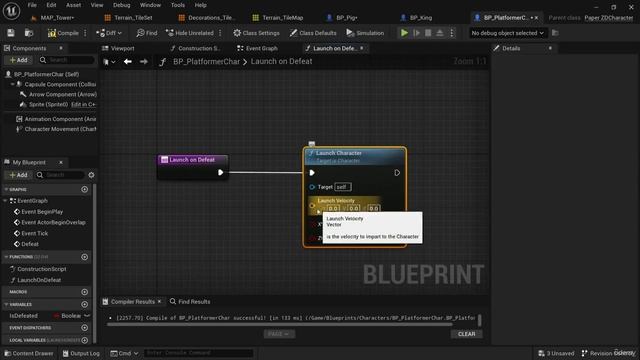Search in the Components panel
The image size is (640, 360).
[67, 60]
